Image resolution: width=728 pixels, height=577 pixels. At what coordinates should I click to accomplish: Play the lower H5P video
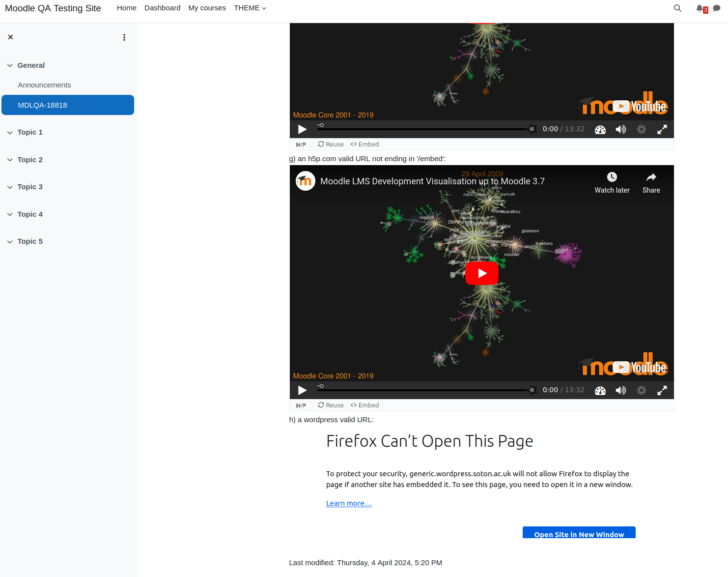pyautogui.click(x=302, y=390)
